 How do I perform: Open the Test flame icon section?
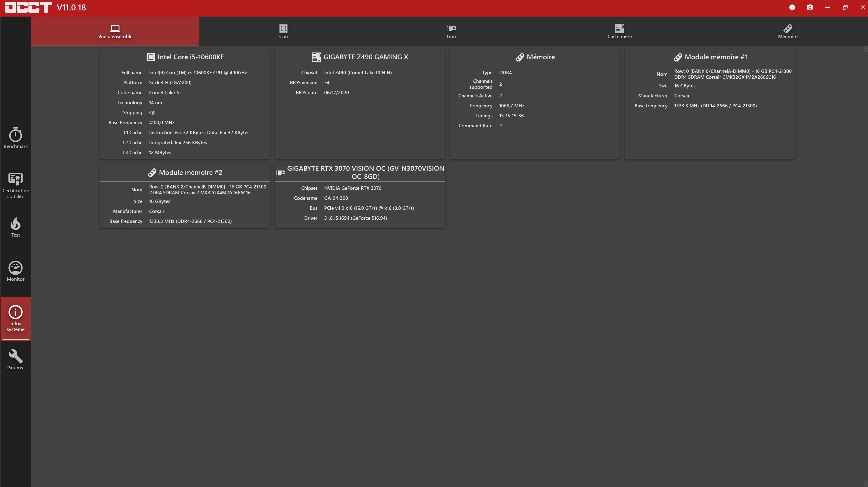click(x=15, y=227)
